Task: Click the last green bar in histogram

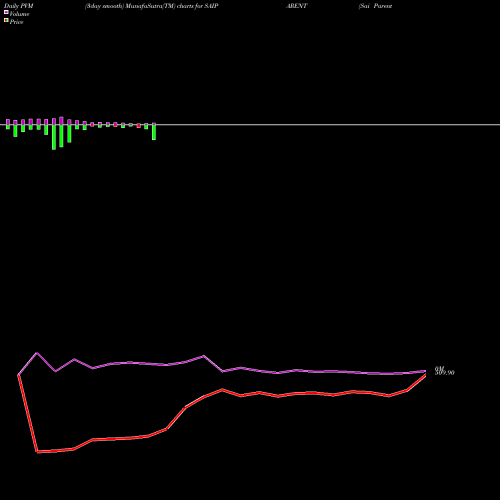Action: 154,132
